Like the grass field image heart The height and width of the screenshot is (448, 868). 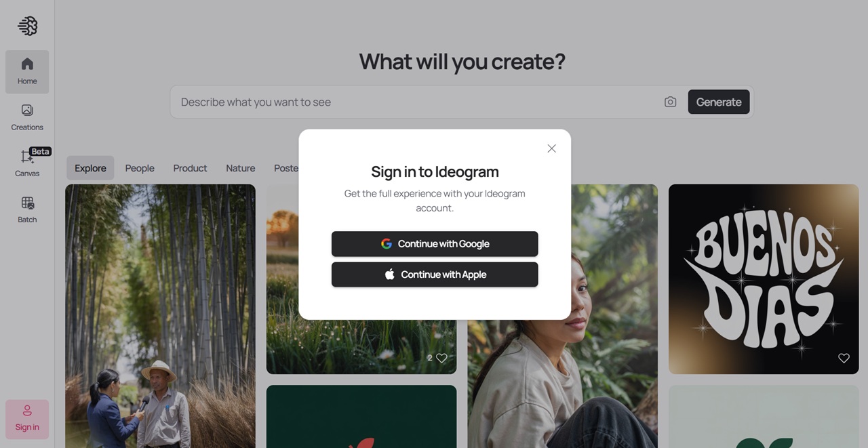(441, 358)
